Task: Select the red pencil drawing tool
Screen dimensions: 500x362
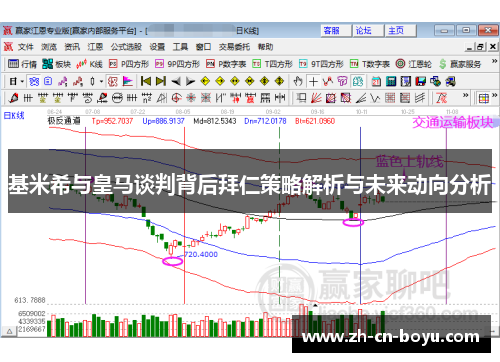Action: click(x=13, y=98)
